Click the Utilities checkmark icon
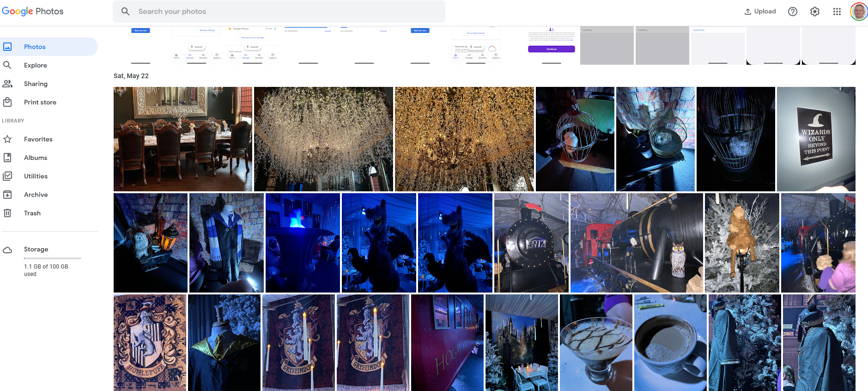The image size is (868, 391). [x=7, y=176]
